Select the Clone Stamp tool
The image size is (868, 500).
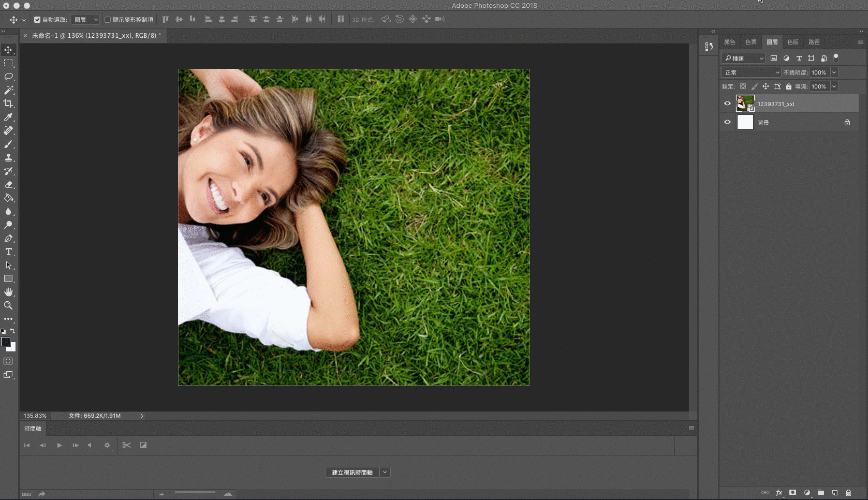tap(8, 158)
